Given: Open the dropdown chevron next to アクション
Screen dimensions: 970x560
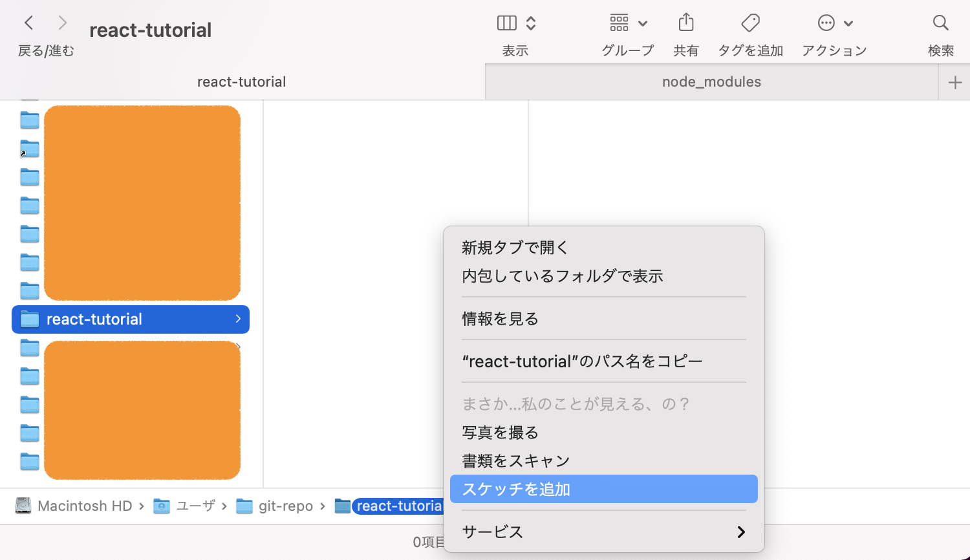Looking at the screenshot, I should pos(849,23).
